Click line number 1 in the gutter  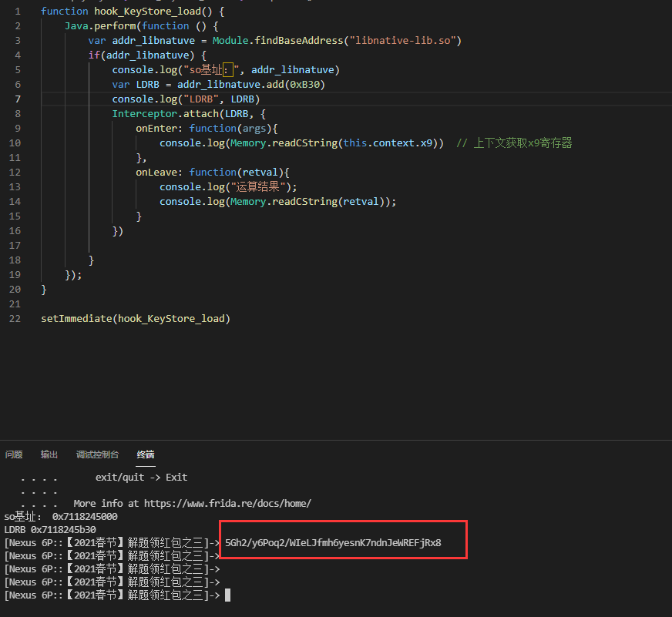tap(18, 11)
